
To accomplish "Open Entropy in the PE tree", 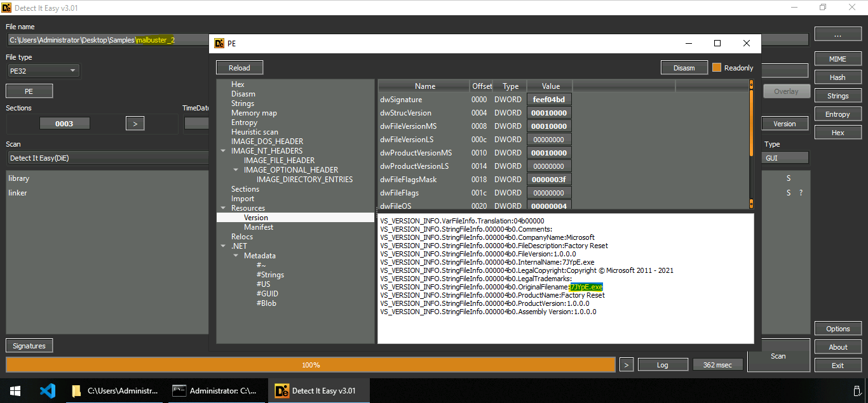I will (245, 122).
